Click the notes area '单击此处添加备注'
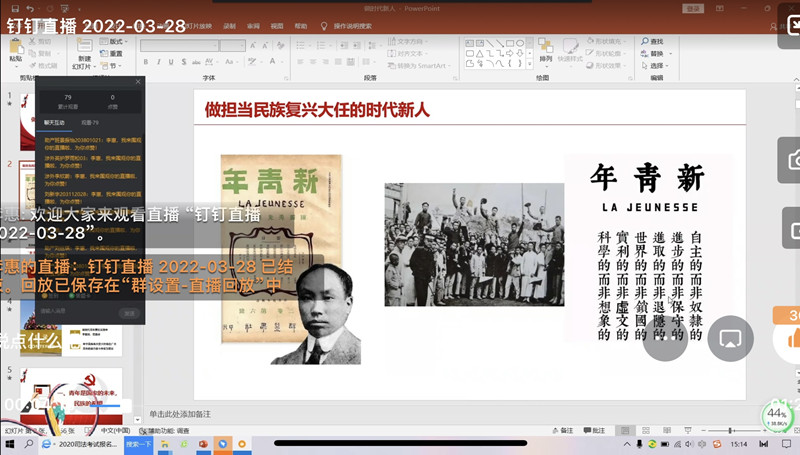This screenshot has width=800, height=455. click(x=180, y=414)
